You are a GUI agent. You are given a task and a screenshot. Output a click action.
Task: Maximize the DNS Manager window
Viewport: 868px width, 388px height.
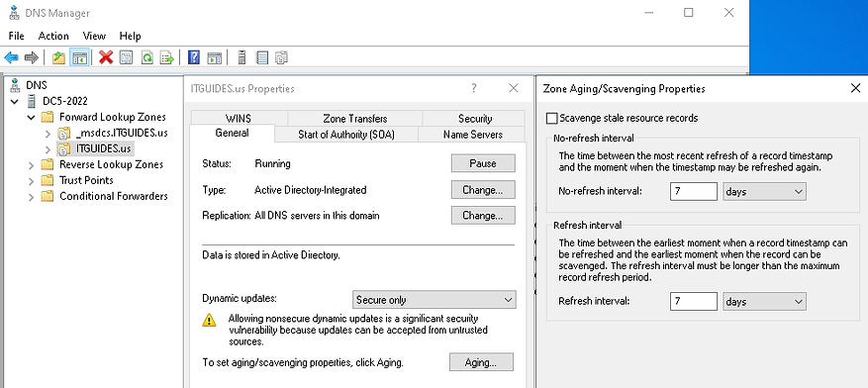click(688, 12)
